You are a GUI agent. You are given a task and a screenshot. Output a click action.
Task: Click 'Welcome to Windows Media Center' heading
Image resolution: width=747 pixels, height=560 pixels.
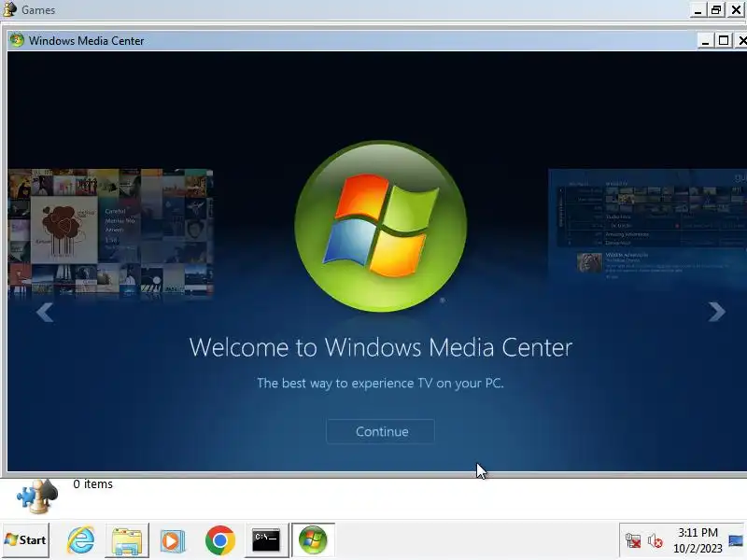tap(381, 347)
